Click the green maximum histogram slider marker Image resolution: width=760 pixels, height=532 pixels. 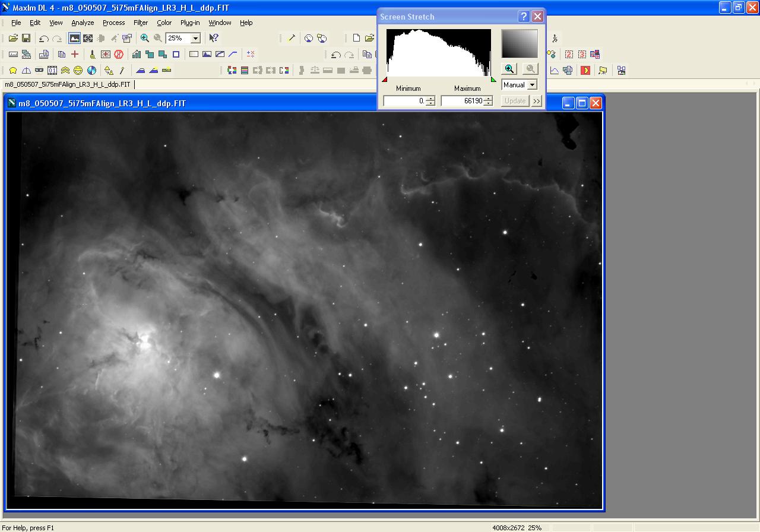click(493, 80)
